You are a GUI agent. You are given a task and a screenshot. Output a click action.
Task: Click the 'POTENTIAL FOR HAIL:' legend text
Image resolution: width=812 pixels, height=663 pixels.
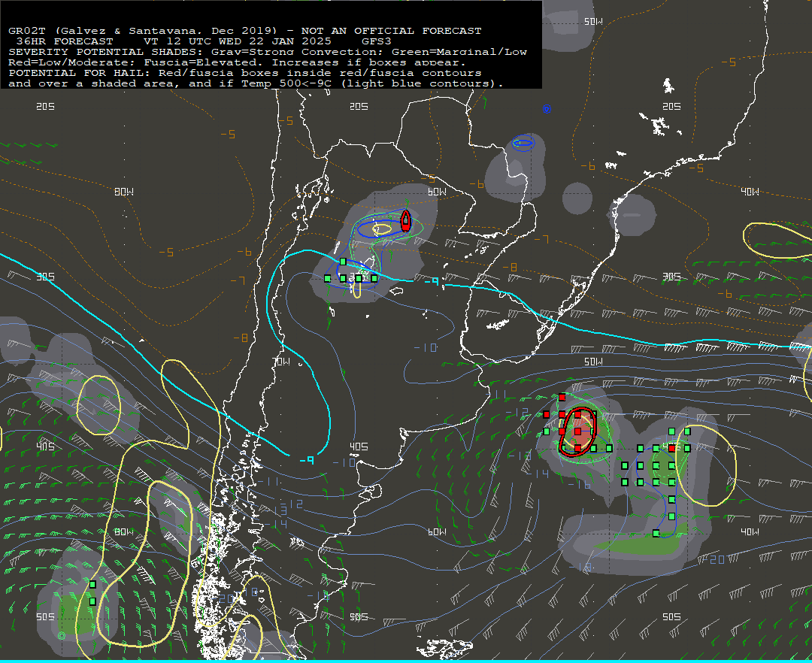coord(79,73)
